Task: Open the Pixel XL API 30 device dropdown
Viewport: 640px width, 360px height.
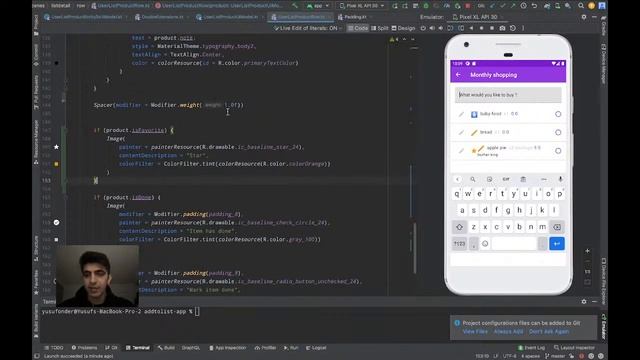Action: pyautogui.click(x=362, y=6)
